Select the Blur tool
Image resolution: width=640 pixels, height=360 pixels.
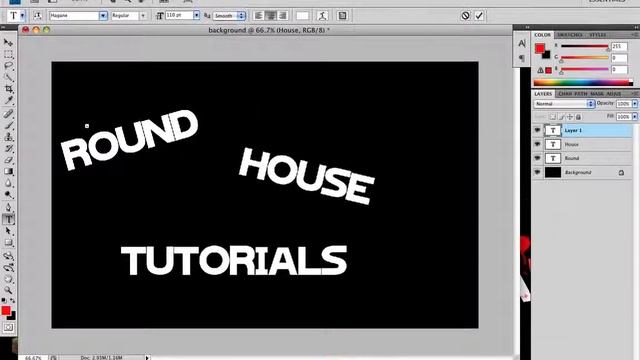point(8,183)
